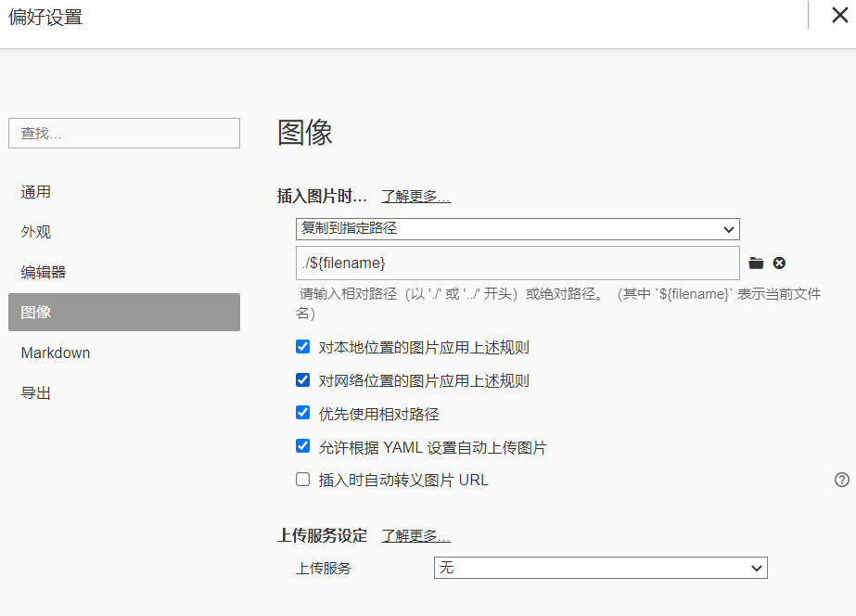
Task: Open 通用 settings section
Action: tap(36, 192)
